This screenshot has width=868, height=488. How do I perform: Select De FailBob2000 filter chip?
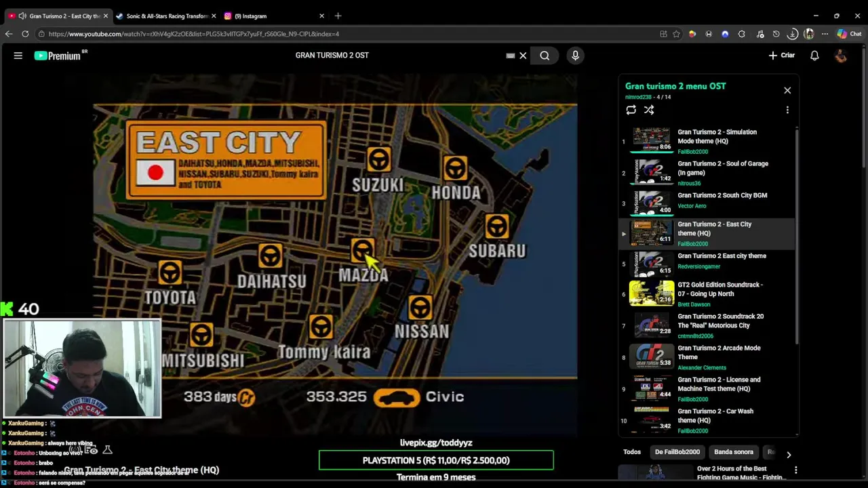point(677,452)
